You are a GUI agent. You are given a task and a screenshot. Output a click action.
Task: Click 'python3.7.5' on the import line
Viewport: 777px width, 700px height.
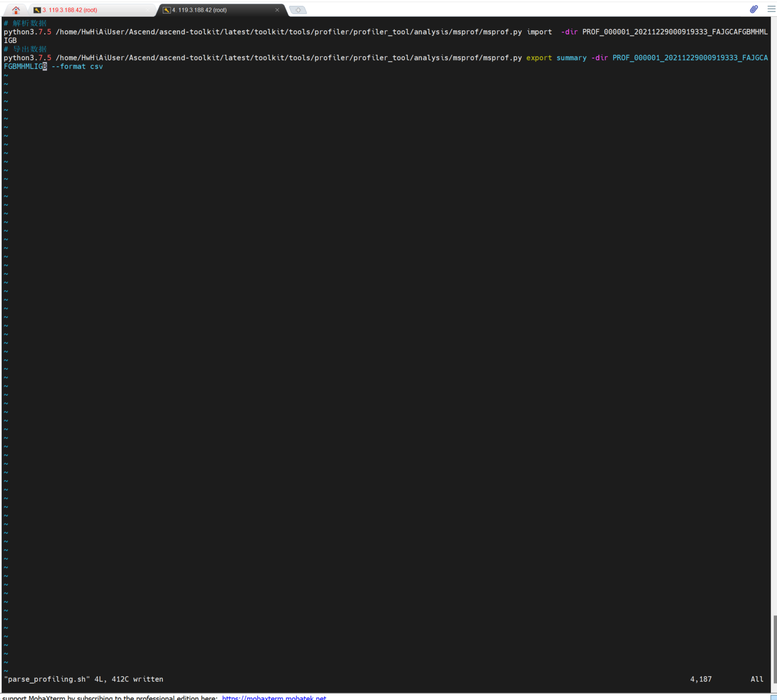pyautogui.click(x=28, y=32)
